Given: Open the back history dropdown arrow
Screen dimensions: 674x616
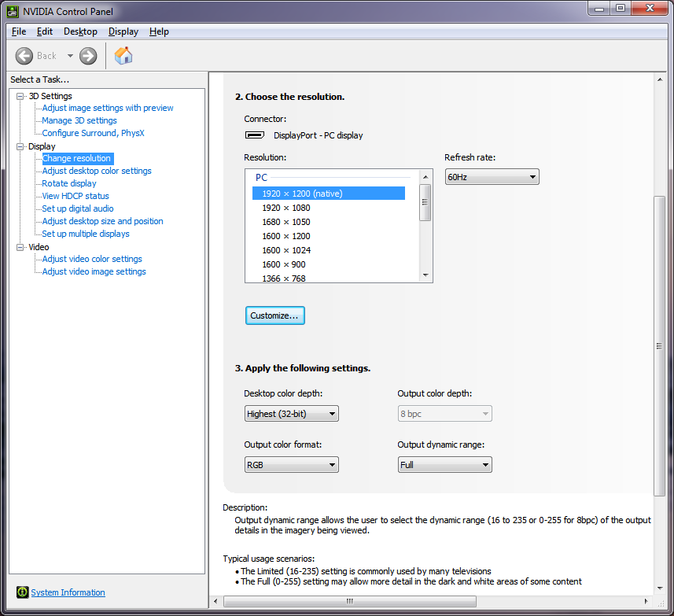Looking at the screenshot, I should pyautogui.click(x=70, y=56).
